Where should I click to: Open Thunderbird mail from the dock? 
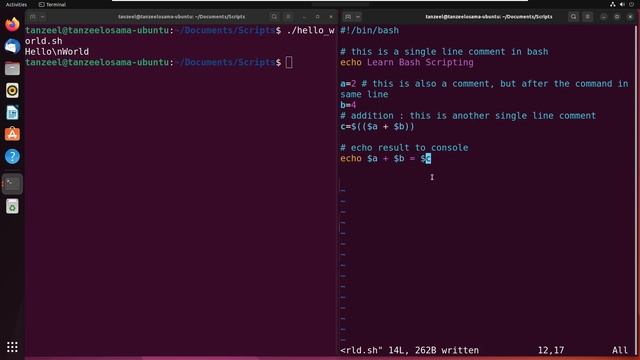tap(12, 46)
